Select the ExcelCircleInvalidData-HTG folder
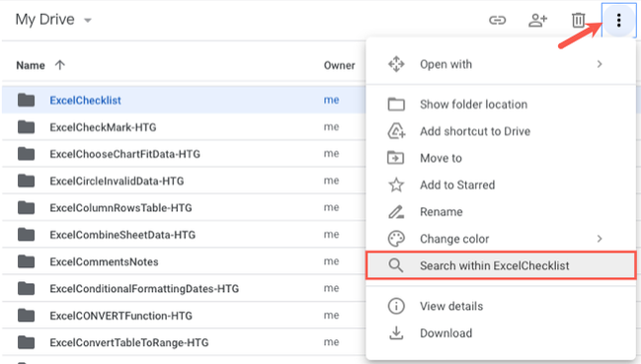The height and width of the screenshot is (364, 641). tap(117, 181)
